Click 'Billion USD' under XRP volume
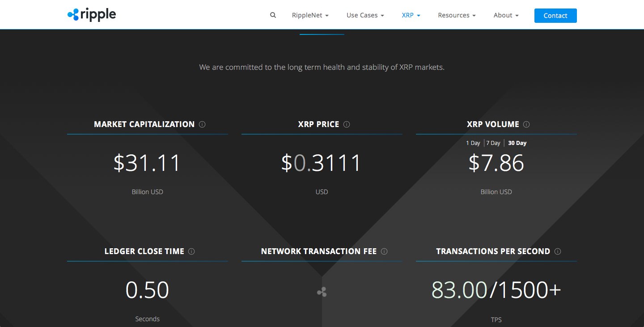 click(496, 192)
